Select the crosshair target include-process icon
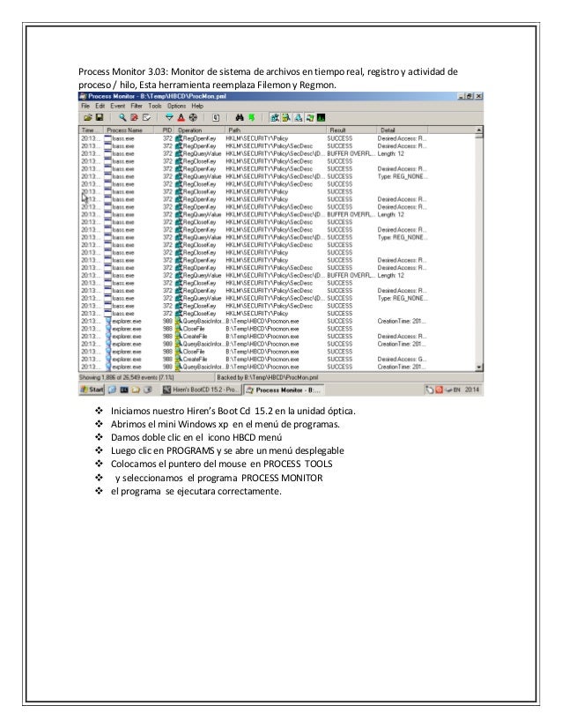This screenshot has width=562, height=728. point(193,117)
